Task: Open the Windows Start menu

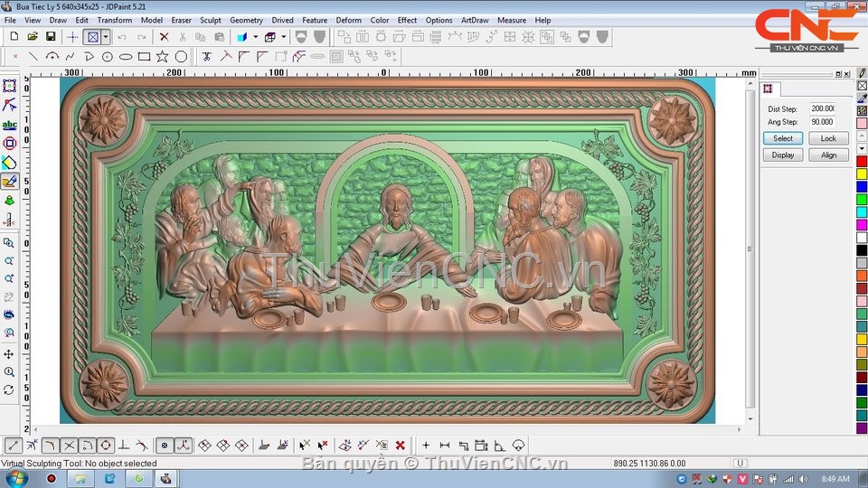Action: click(15, 479)
